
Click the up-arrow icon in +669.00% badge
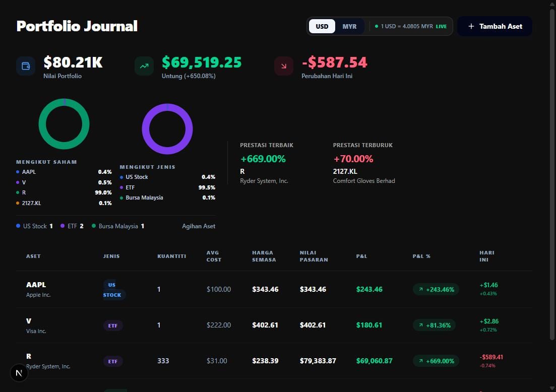(x=421, y=361)
